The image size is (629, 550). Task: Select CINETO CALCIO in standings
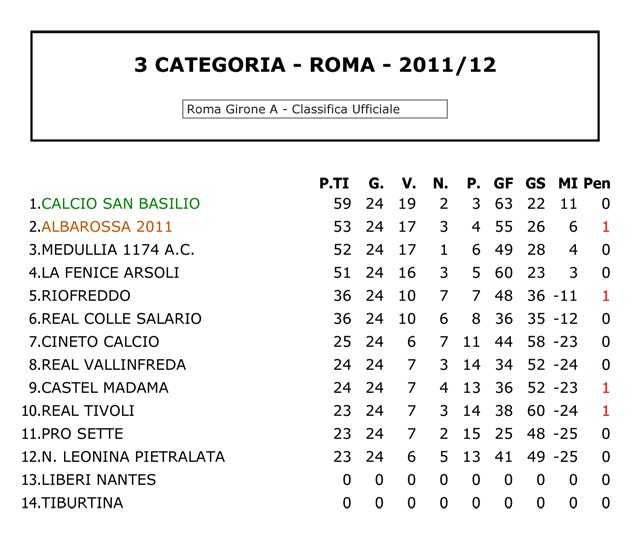click(x=100, y=342)
